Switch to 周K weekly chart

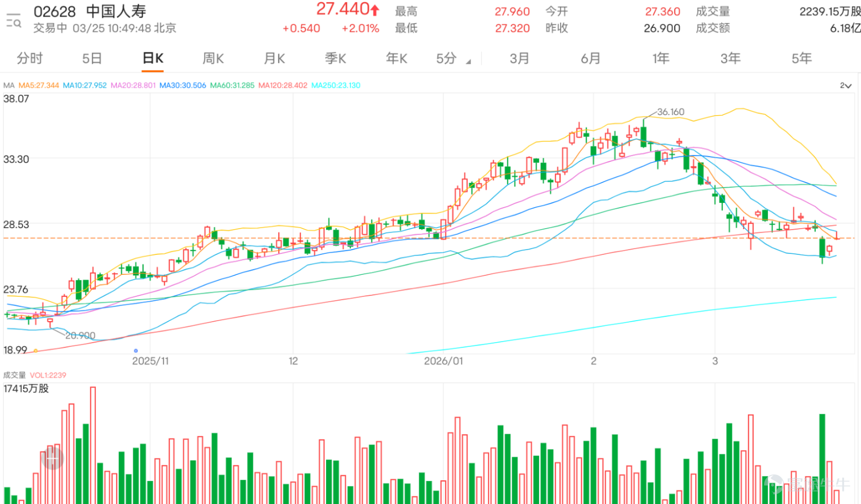coord(213,58)
